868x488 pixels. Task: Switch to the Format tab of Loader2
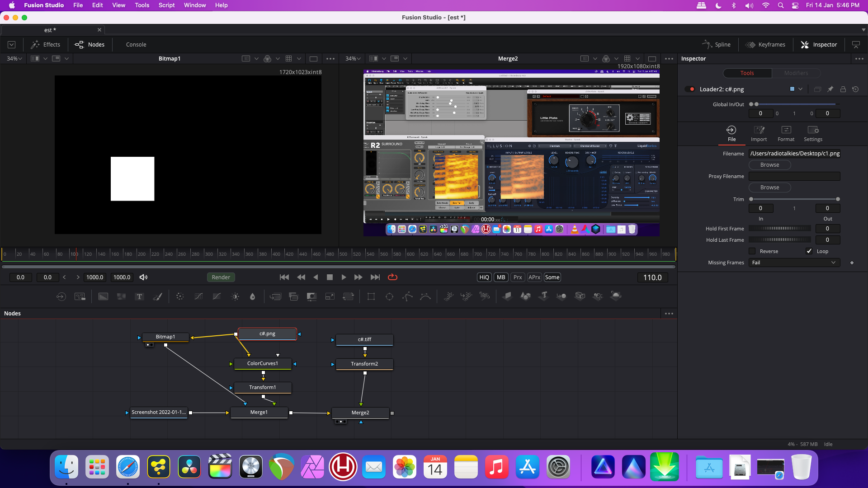pos(786,134)
